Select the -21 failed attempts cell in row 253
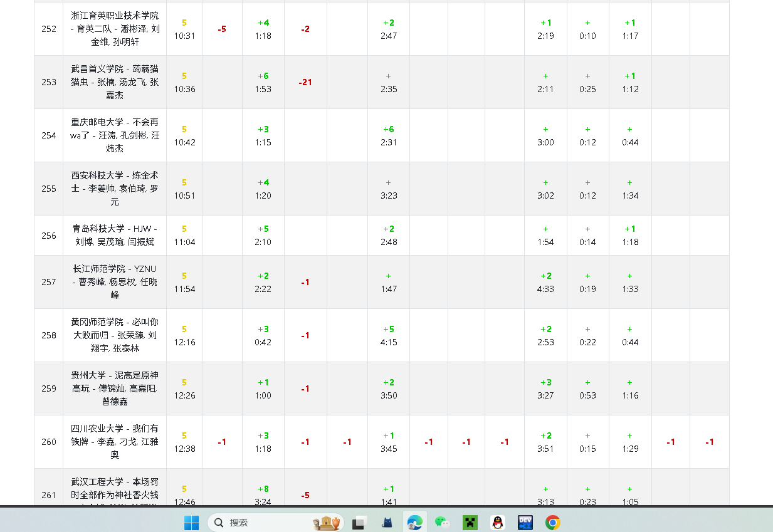 pyautogui.click(x=305, y=82)
